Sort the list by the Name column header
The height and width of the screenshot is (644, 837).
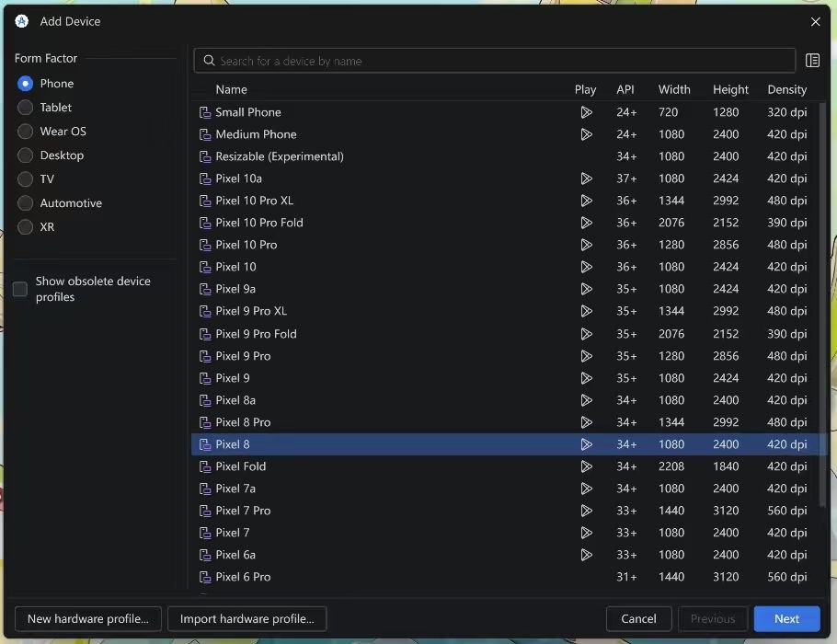pos(231,89)
